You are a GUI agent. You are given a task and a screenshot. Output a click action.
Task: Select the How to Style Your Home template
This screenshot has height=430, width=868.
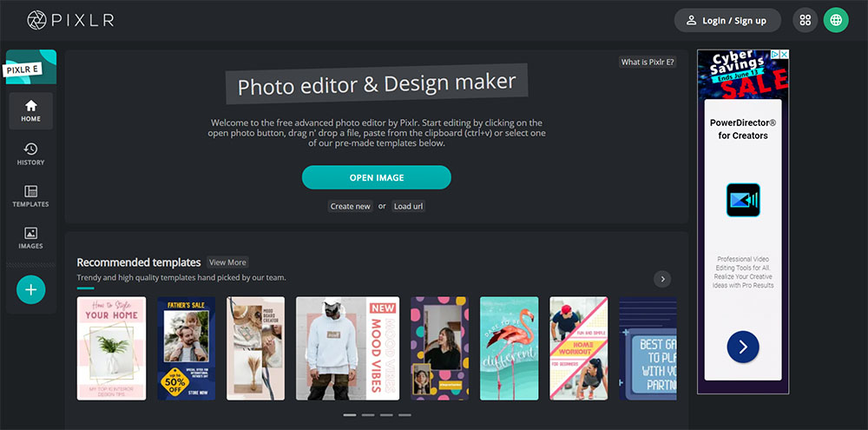[x=111, y=348]
